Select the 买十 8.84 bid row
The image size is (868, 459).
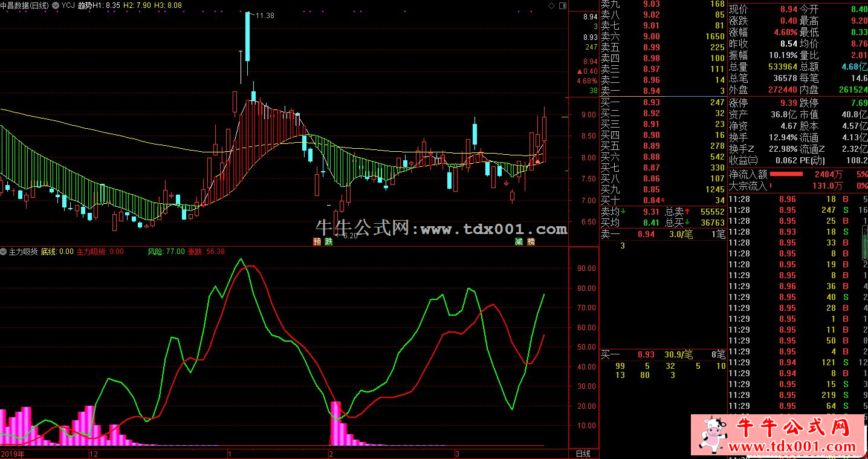pyautogui.click(x=662, y=200)
